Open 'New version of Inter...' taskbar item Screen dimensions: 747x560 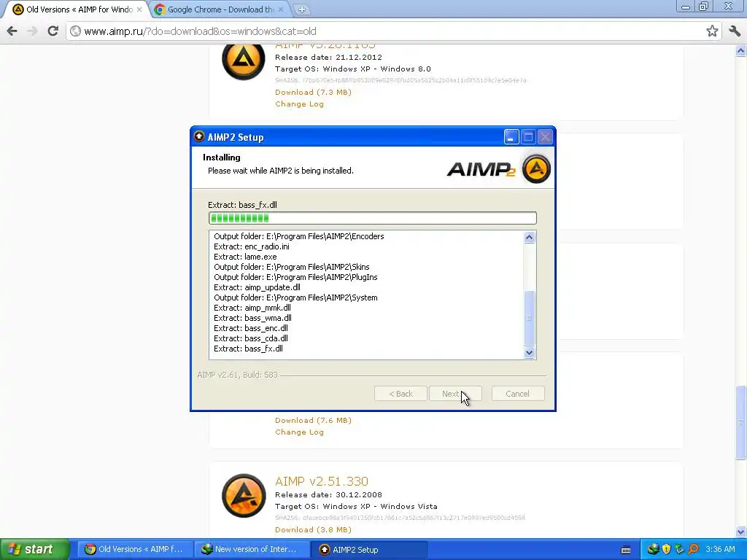[x=252, y=550]
